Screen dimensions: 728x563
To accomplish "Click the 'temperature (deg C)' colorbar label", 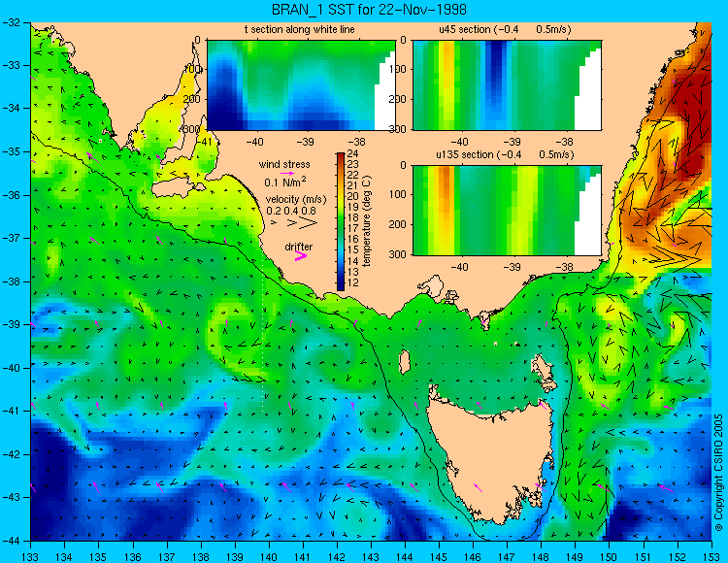I will [367, 221].
